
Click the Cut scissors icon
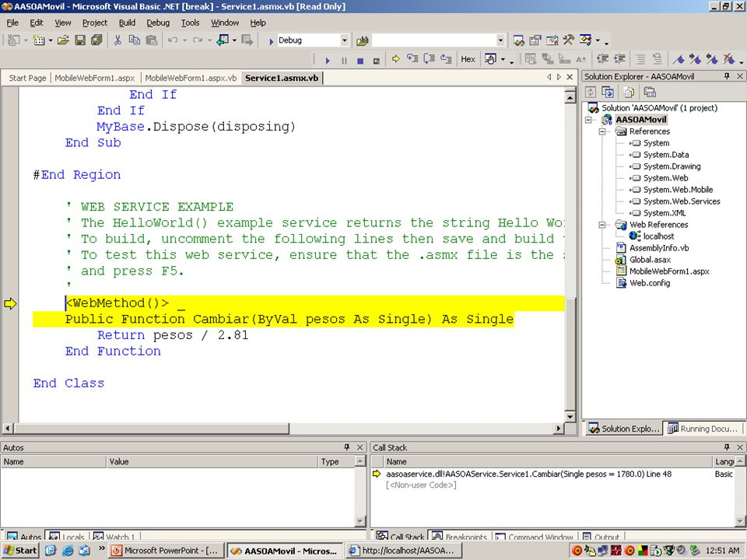click(117, 40)
